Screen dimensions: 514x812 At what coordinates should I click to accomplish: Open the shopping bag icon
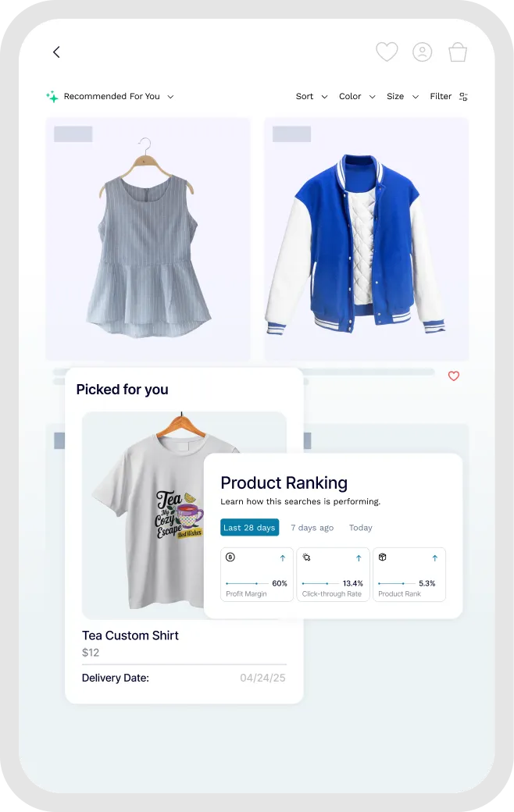pyautogui.click(x=458, y=52)
